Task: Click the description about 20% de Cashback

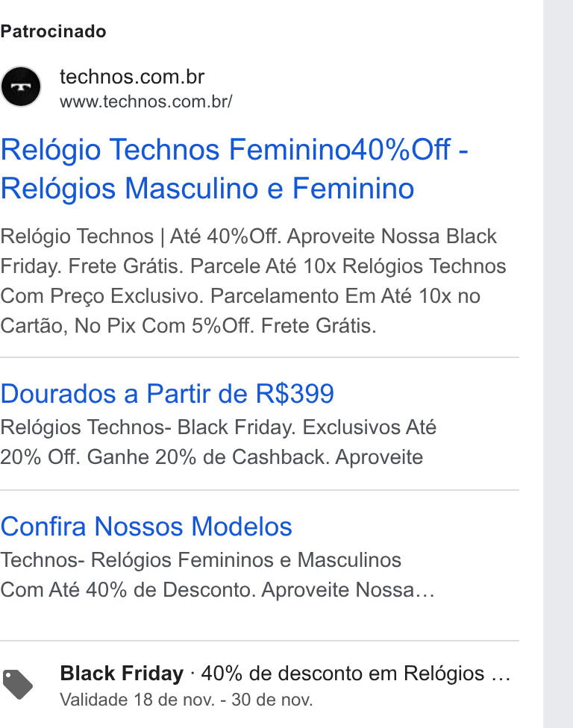Action: (x=219, y=442)
